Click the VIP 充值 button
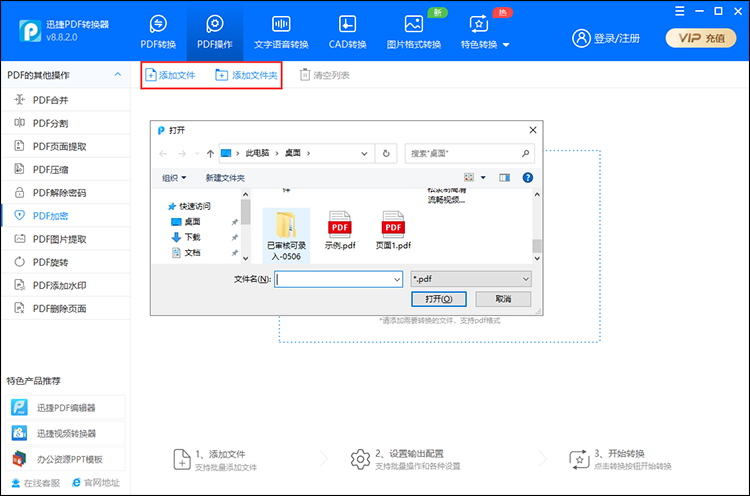Image resolution: width=750 pixels, height=496 pixels. click(701, 38)
